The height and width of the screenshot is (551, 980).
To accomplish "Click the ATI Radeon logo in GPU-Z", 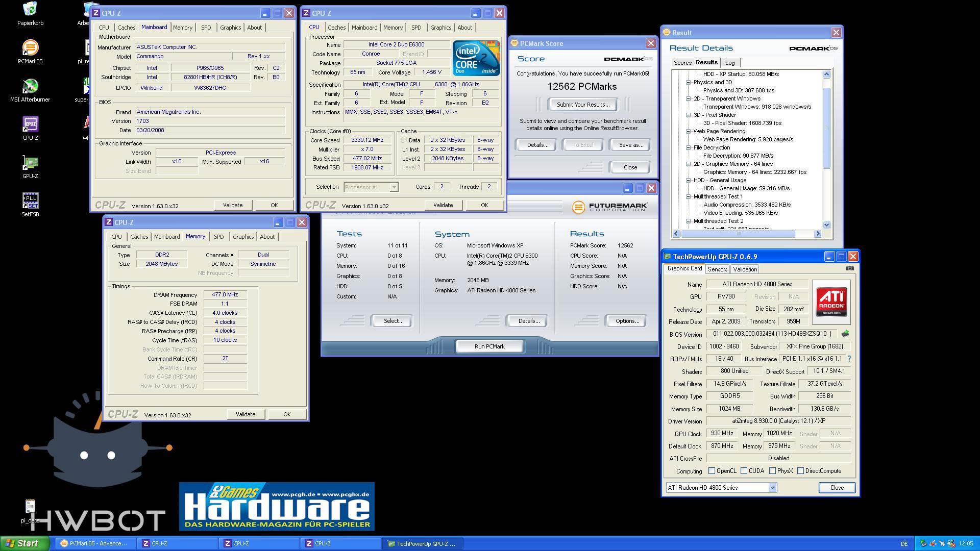I will 831,302.
